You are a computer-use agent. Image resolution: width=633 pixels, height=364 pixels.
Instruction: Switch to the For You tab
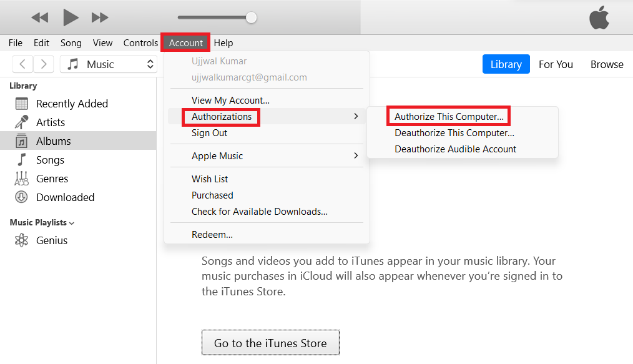[x=556, y=64]
